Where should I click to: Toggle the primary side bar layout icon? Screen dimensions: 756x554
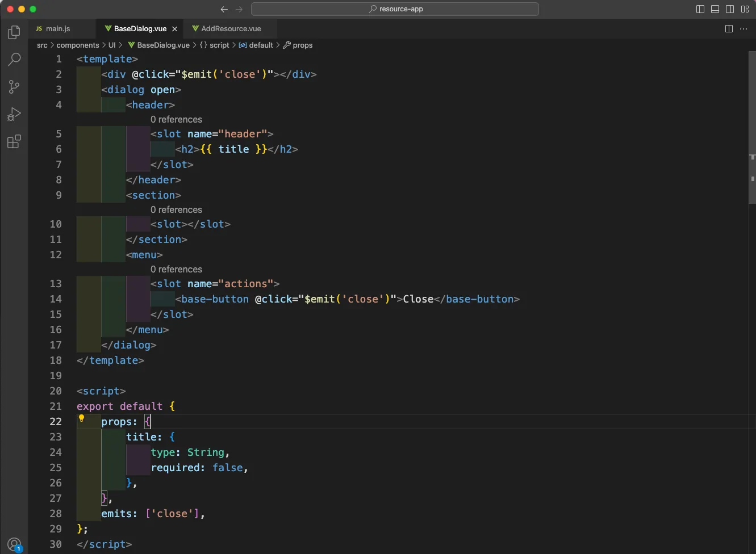pyautogui.click(x=700, y=9)
